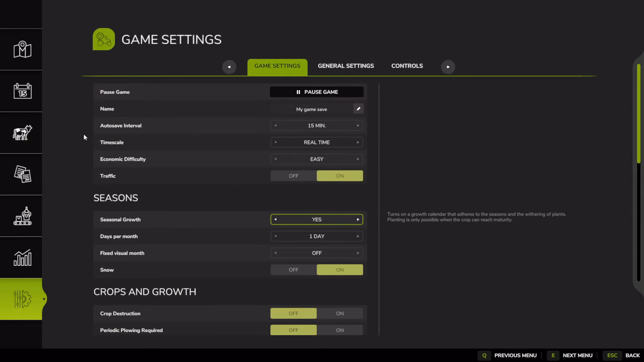Click the next tab arrow button
This screenshot has width=644, height=362.
point(448,67)
